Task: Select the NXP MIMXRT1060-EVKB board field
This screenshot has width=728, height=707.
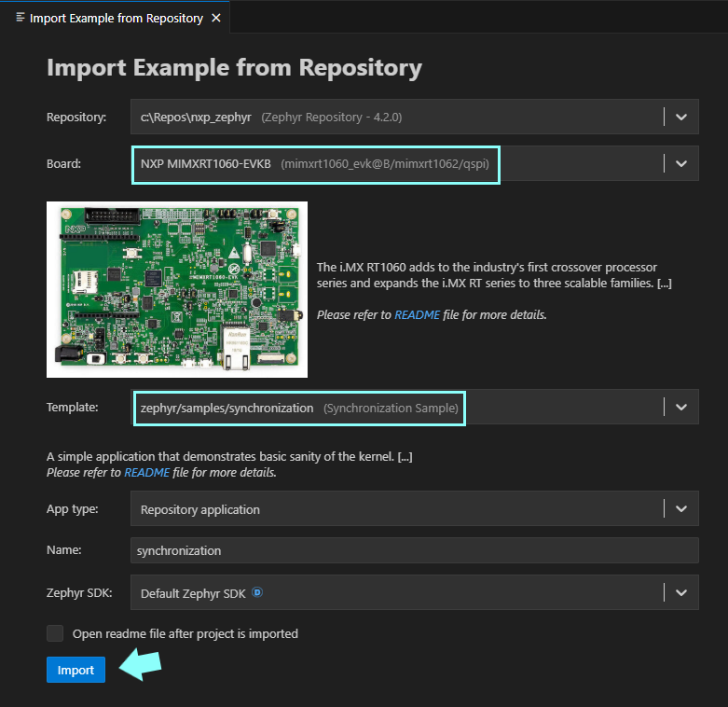Action: tap(317, 164)
